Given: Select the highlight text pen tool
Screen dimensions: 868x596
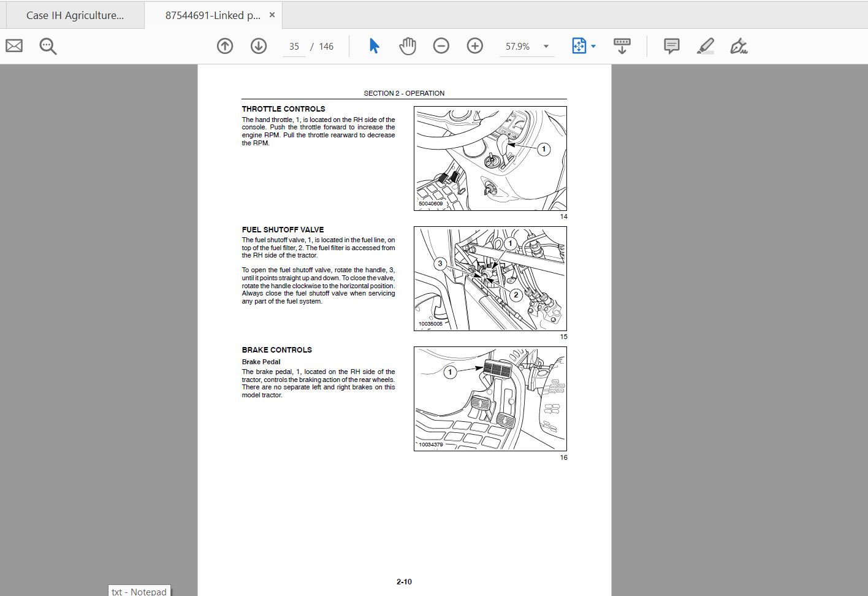Looking at the screenshot, I should (x=706, y=46).
